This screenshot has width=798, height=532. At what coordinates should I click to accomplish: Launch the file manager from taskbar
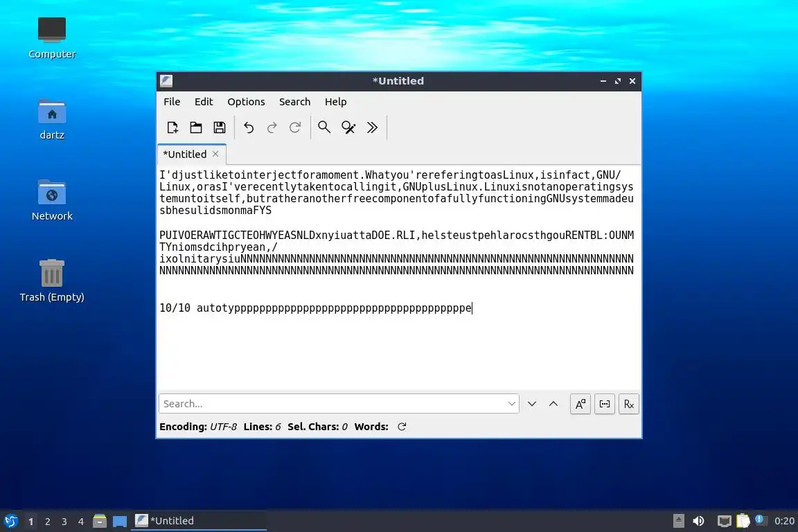(100, 521)
